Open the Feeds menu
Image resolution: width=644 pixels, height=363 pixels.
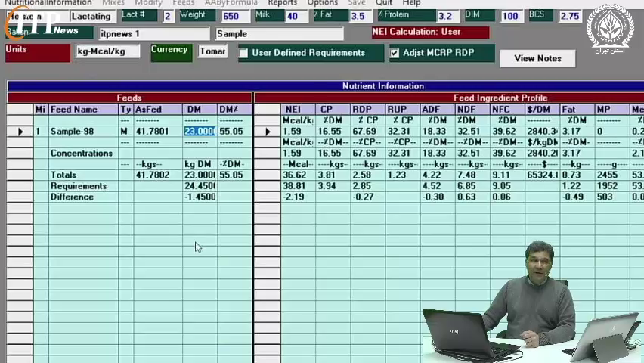[183, 2]
